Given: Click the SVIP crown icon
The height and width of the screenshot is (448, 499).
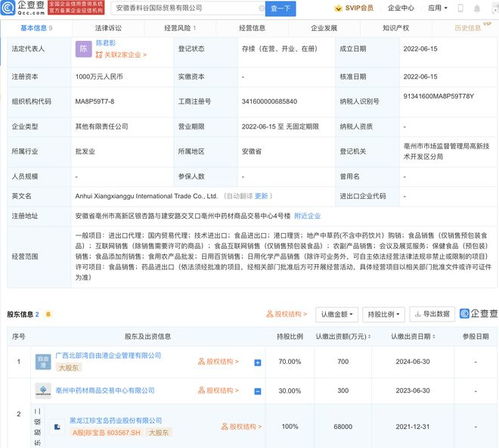Looking at the screenshot, I should (338, 8).
